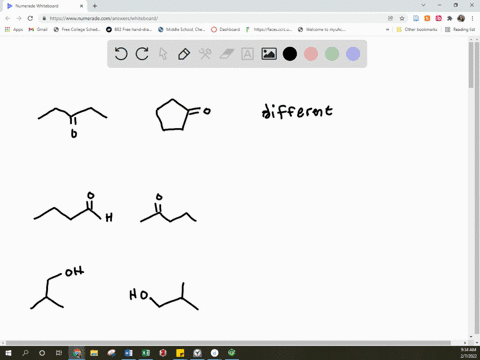Screen dimensions: 480x360
Task: Open the crossed tools settings icon
Action: [205, 54]
